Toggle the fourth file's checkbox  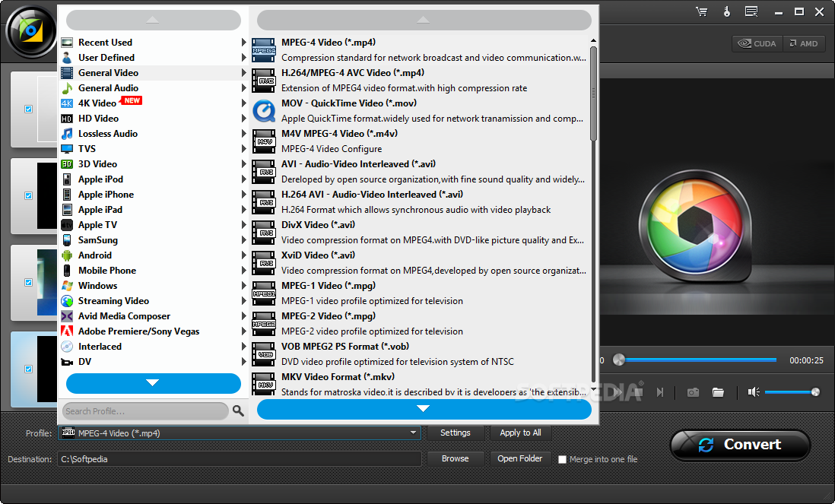click(28, 369)
